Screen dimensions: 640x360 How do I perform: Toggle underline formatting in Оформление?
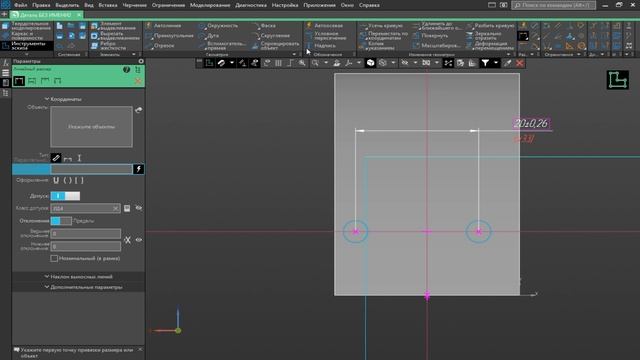56,180
